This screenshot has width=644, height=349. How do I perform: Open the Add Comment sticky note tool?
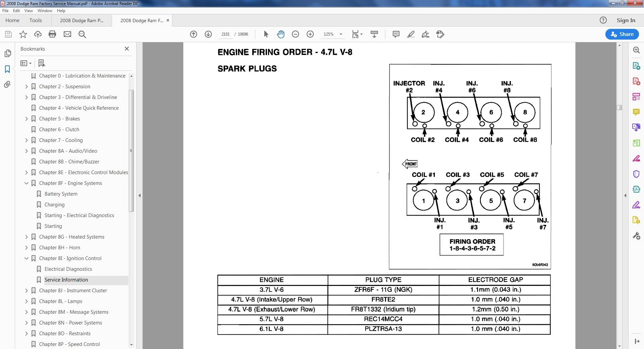tap(396, 34)
